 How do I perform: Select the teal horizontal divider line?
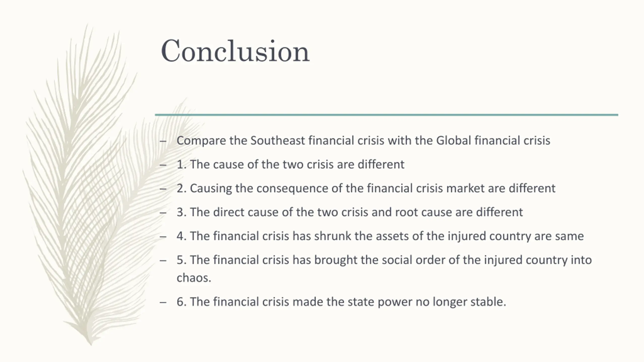[x=386, y=115]
